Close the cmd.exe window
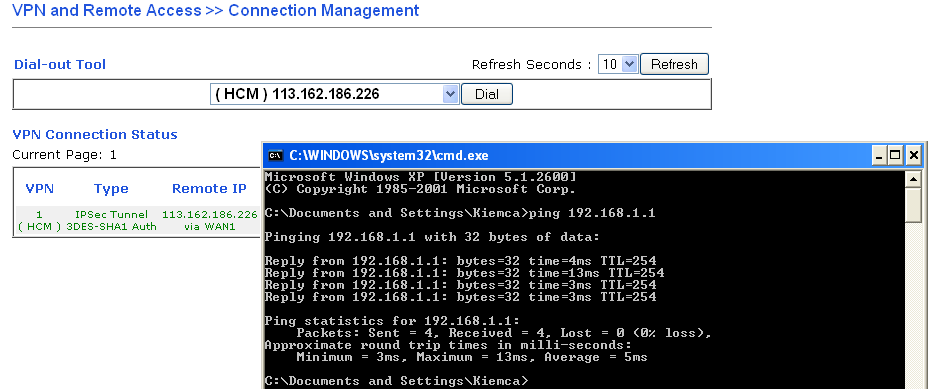The image size is (928, 390). (914, 156)
